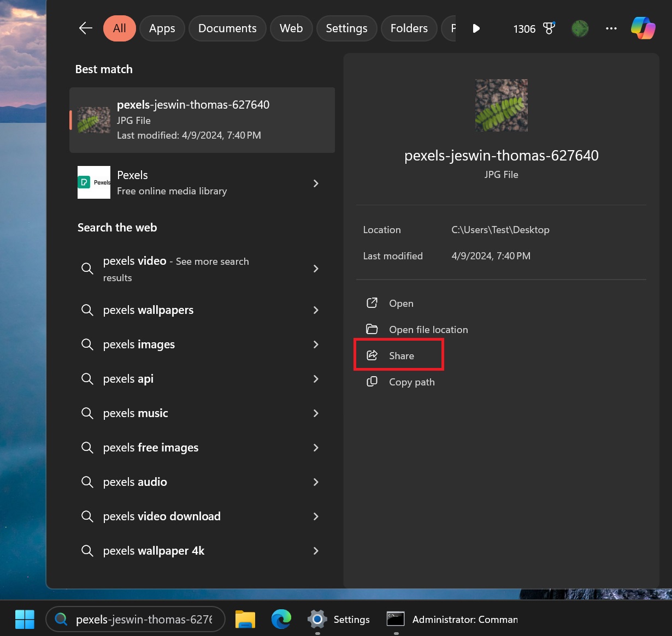The image size is (672, 636).
Task: Click the Share action icon
Action: (x=372, y=355)
